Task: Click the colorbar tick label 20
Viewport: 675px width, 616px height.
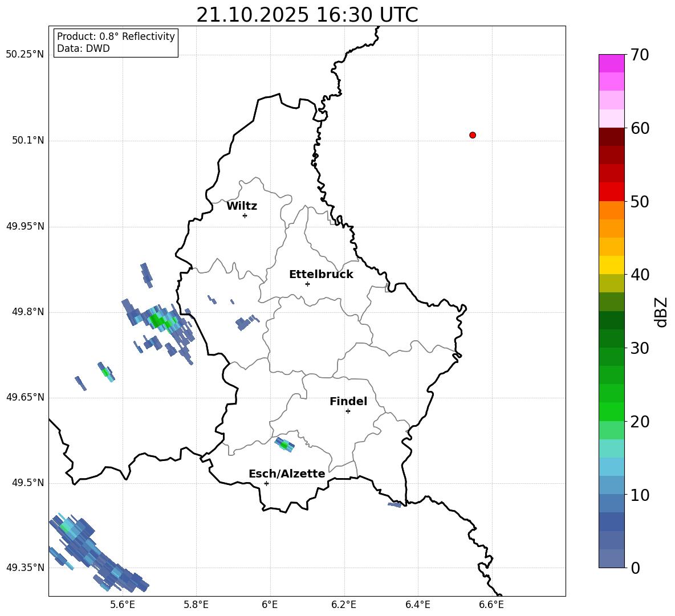Action: click(x=640, y=422)
